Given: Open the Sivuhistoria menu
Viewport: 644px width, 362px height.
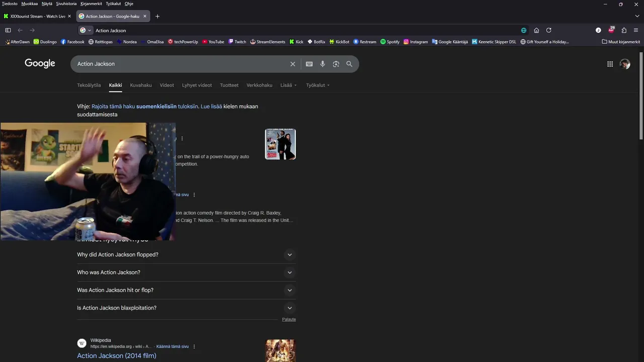Looking at the screenshot, I should click(x=66, y=4).
